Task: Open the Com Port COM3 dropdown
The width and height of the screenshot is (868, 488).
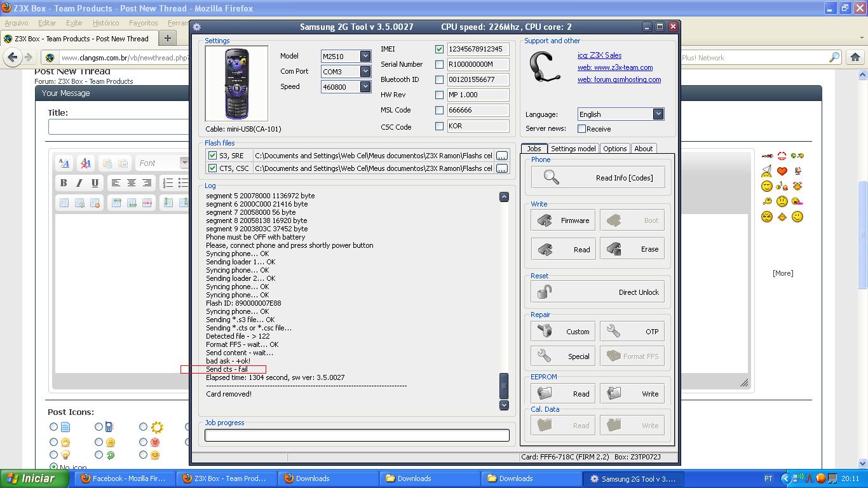Action: (365, 71)
